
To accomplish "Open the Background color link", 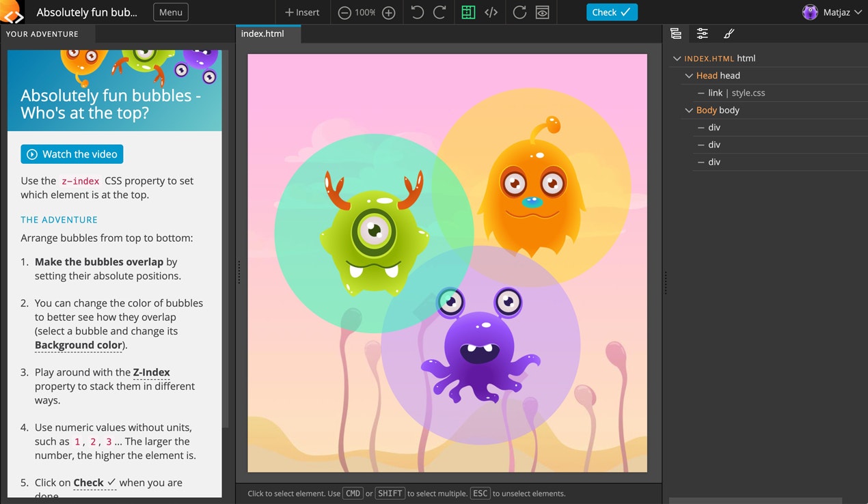I will [x=78, y=345].
